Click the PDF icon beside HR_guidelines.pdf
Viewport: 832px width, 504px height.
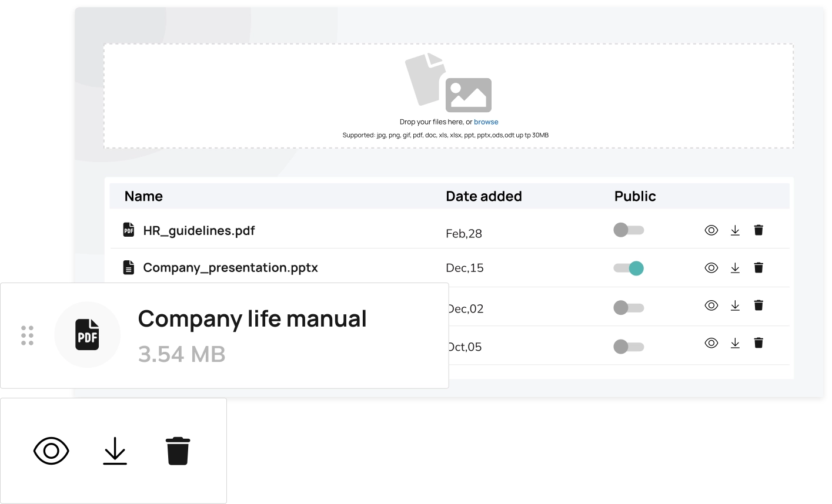pyautogui.click(x=129, y=230)
